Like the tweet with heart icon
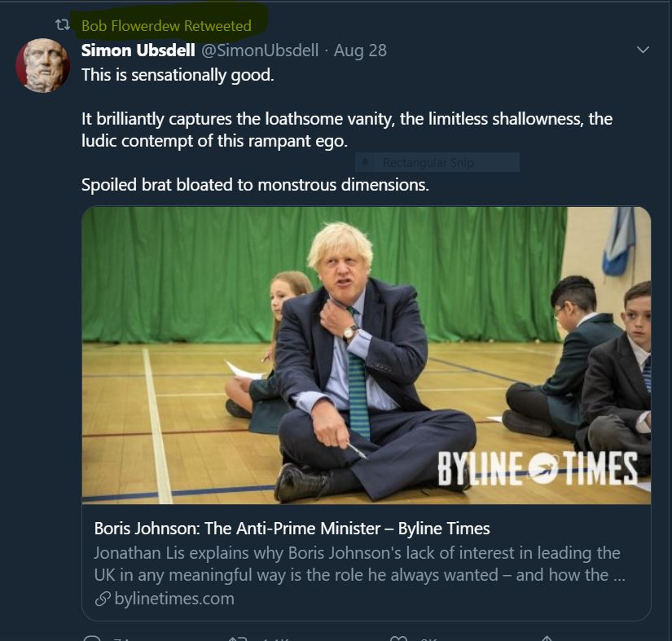The image size is (672, 641). click(x=398, y=638)
